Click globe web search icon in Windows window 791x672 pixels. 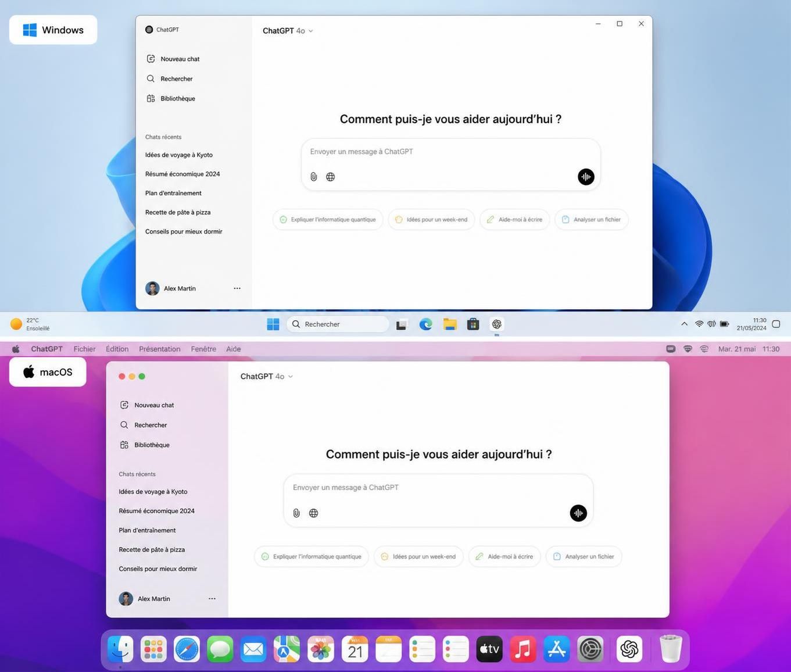coord(331,177)
